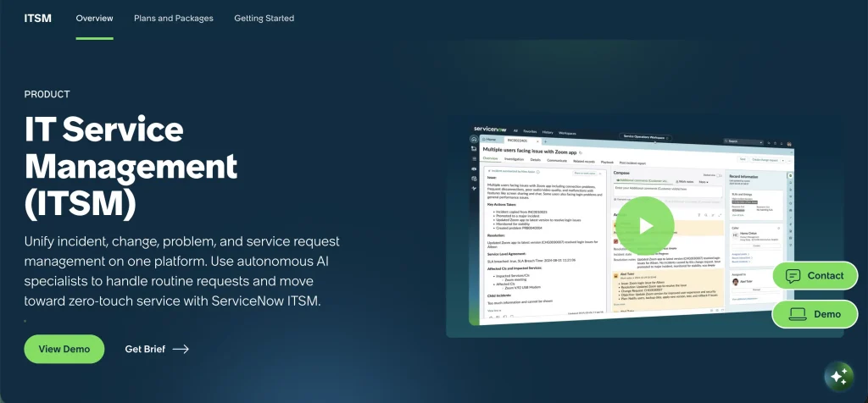The width and height of the screenshot is (868, 403).
Task: Select the Investigation tab in incident preview
Action: tap(515, 159)
